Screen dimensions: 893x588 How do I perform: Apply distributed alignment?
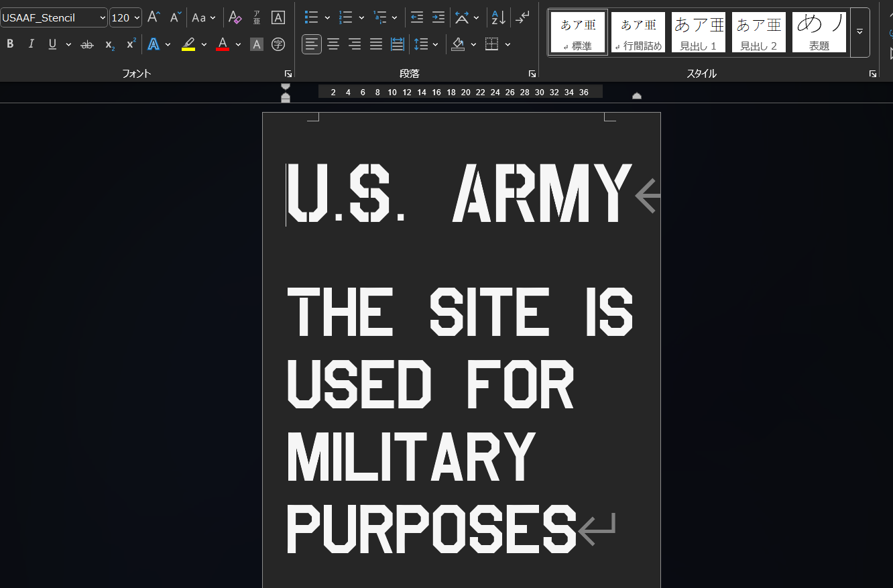[398, 44]
